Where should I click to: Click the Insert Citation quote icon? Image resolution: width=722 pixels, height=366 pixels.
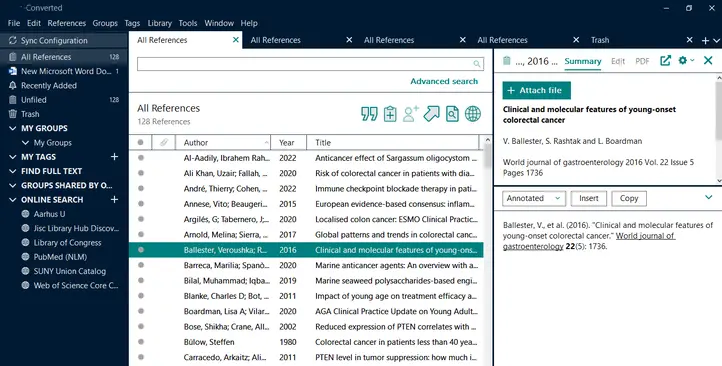(x=369, y=114)
